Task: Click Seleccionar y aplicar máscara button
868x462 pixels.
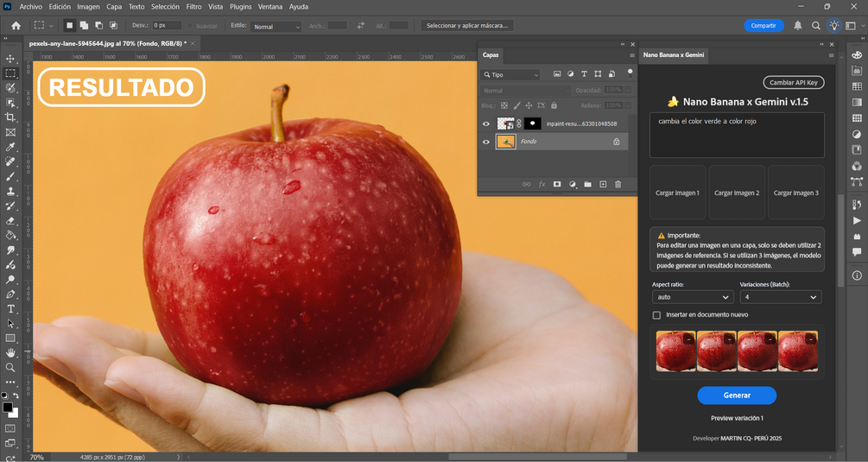Action: 467,25
